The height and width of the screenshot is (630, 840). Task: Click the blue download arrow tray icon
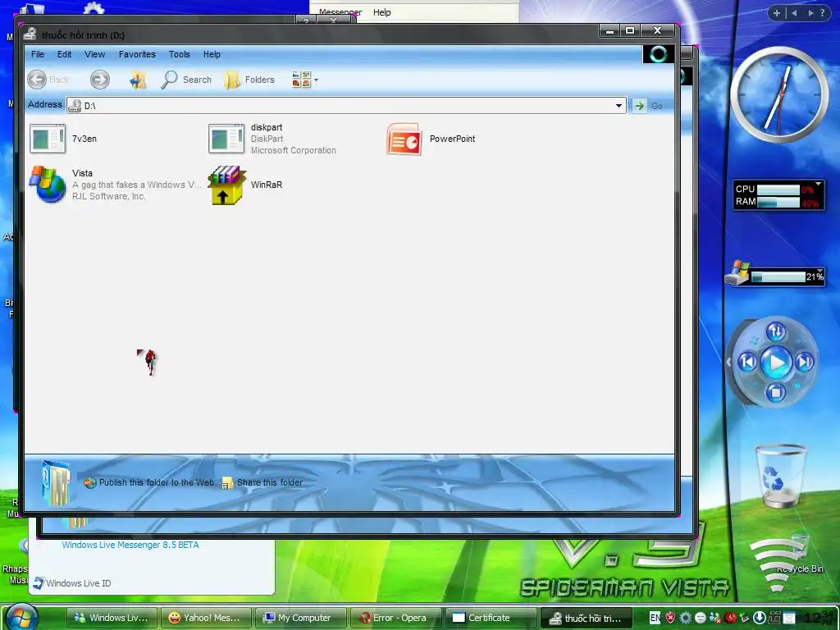coord(759,618)
